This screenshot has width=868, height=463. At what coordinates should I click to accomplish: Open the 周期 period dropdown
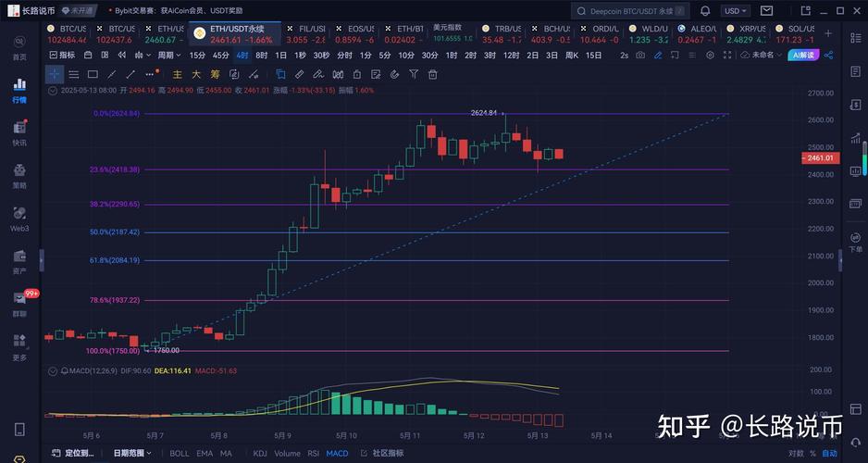(x=168, y=55)
